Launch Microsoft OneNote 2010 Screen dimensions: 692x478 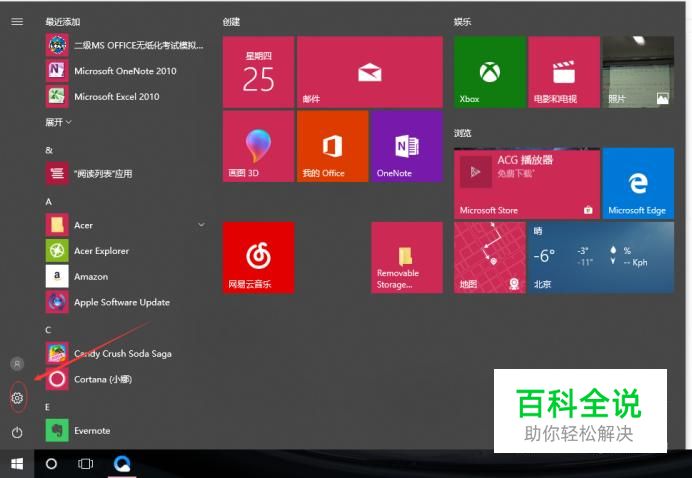point(125,71)
